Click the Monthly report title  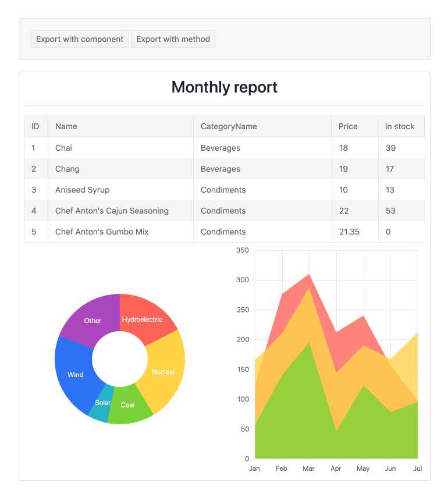click(x=224, y=87)
